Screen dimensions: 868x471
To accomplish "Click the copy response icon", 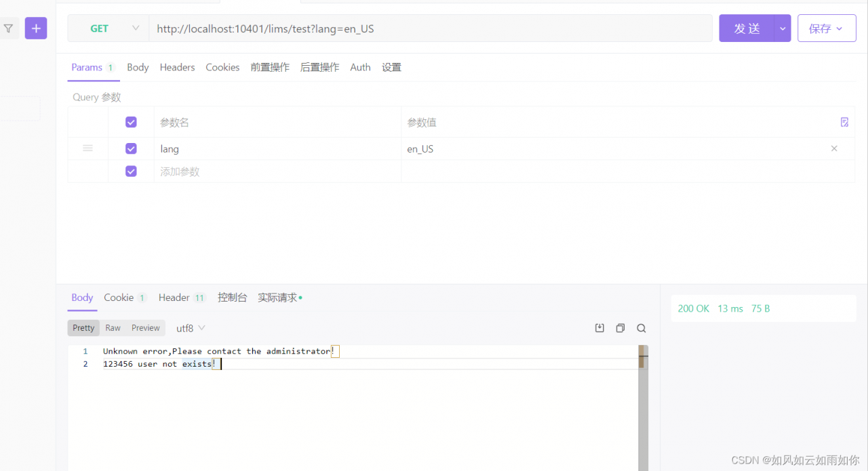I will pos(620,328).
